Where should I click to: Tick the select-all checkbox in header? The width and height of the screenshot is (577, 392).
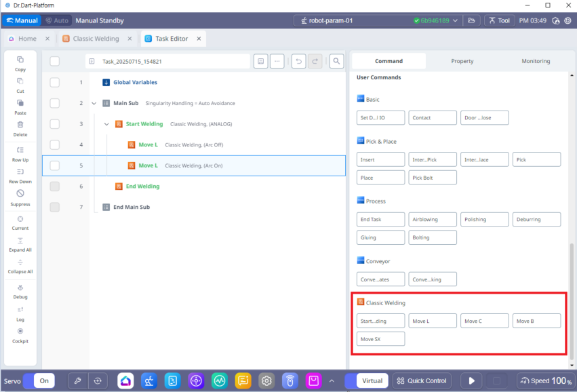point(55,61)
